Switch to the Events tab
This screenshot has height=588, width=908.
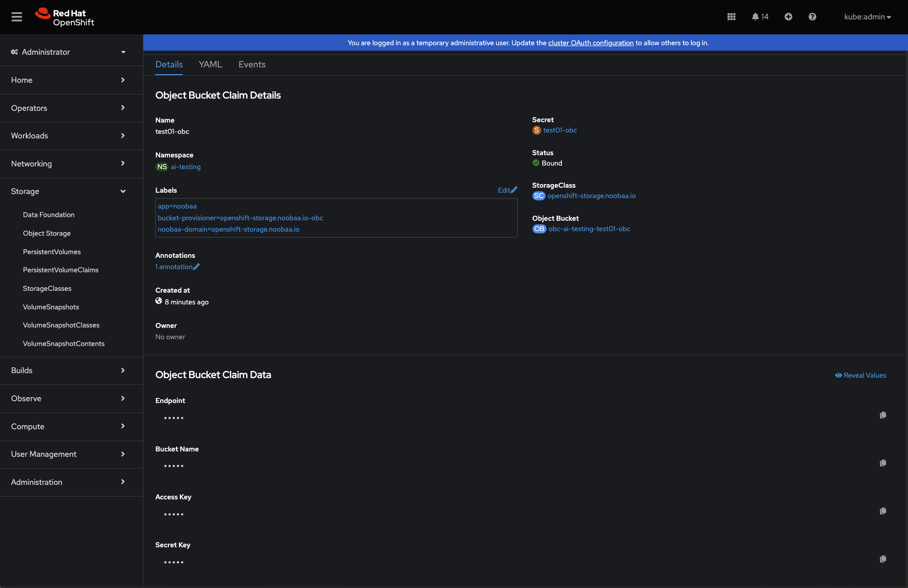pos(252,64)
